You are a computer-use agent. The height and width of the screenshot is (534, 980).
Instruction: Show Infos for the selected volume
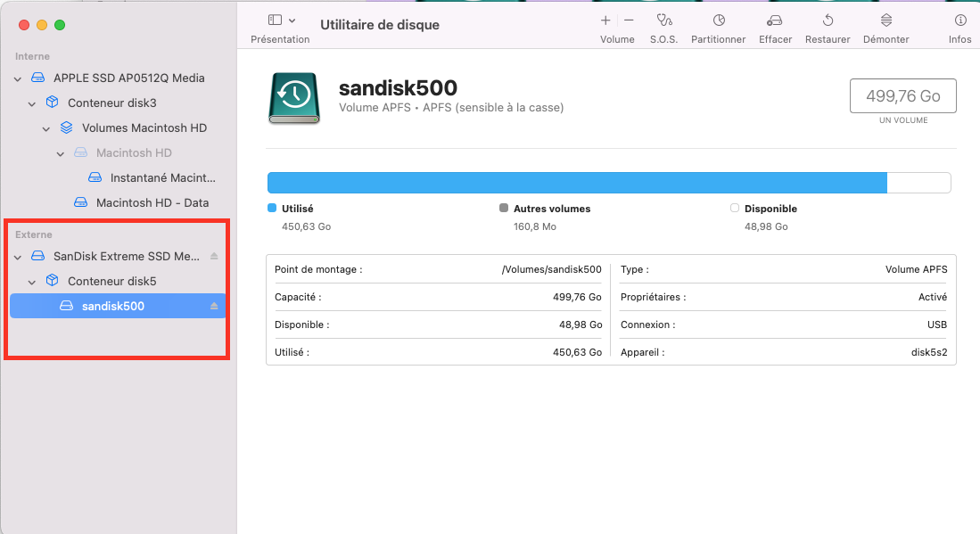click(x=960, y=21)
